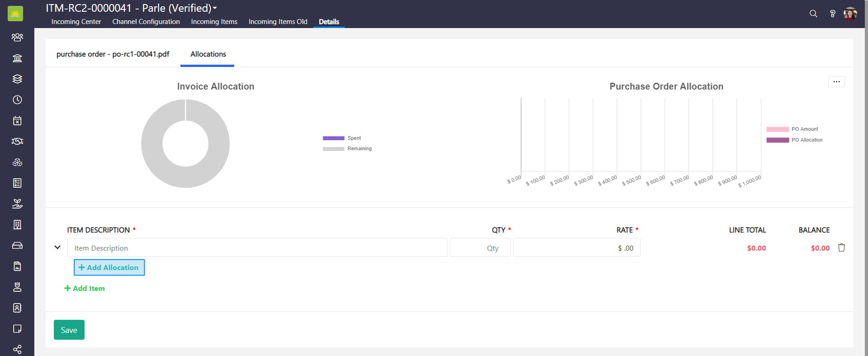
Task: Toggle the Remaining legend entry
Action: [x=347, y=148]
